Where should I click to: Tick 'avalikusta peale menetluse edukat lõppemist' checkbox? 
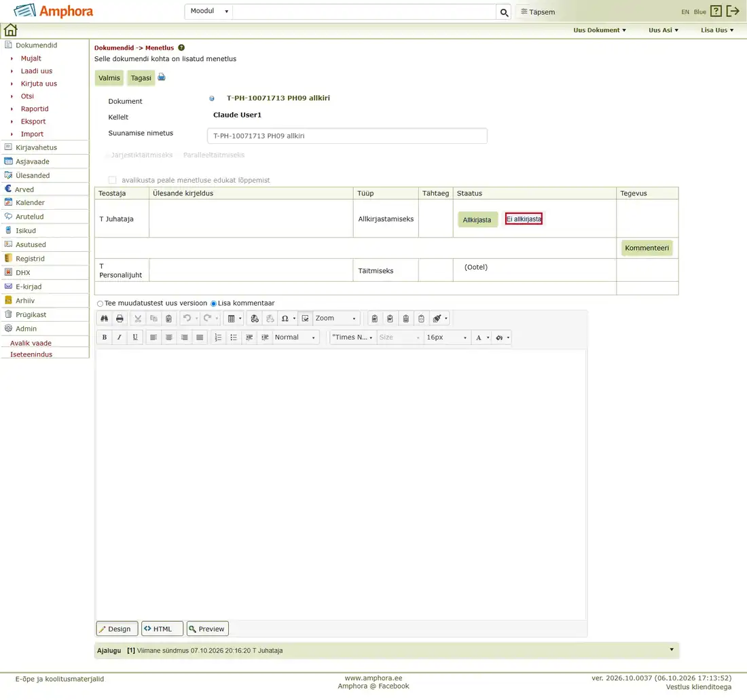pyautogui.click(x=113, y=180)
